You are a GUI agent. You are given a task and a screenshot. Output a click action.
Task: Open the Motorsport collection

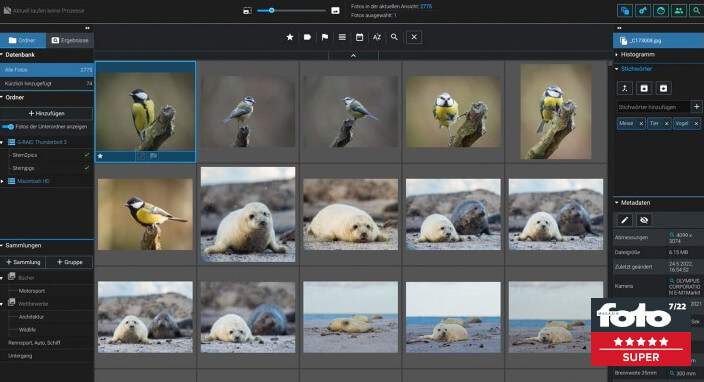(x=32, y=291)
